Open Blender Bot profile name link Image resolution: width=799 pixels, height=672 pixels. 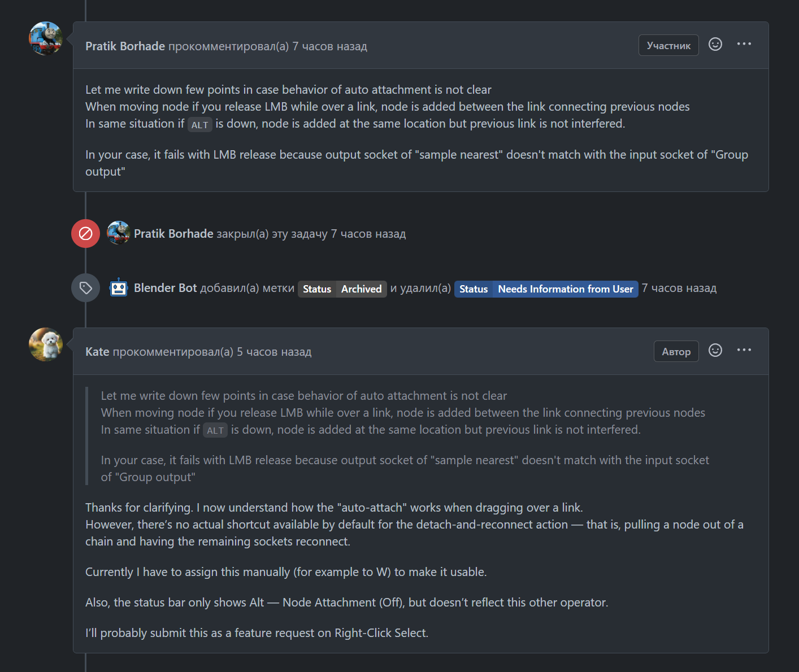pos(165,288)
